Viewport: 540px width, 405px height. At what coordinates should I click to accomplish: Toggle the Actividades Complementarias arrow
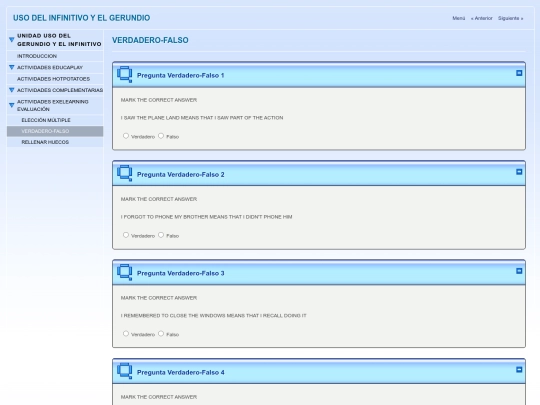click(12, 90)
